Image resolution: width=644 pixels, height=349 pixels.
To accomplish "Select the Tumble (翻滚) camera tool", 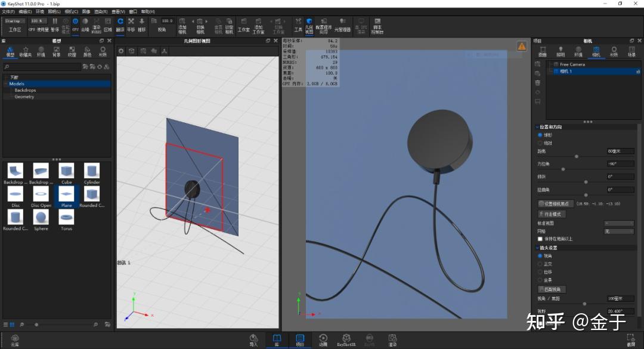I will pos(120,22).
